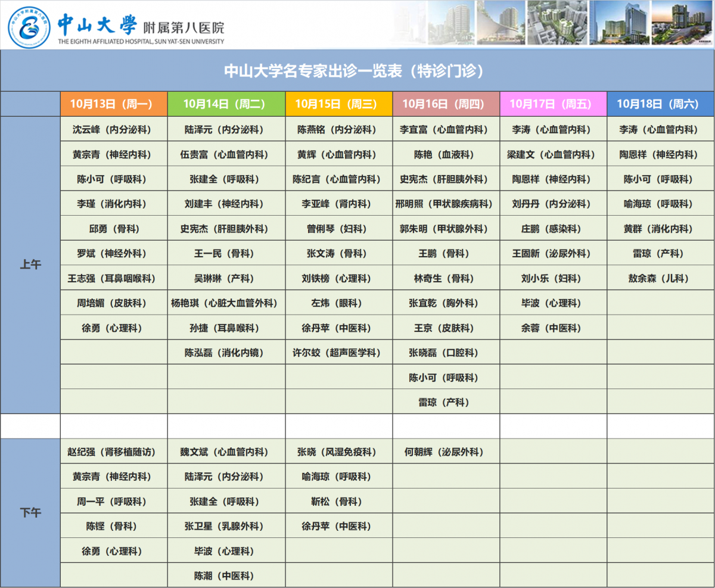Select 许尔蛟（超声医学科） entry
Screen dimensions: 715x588
click(338, 353)
